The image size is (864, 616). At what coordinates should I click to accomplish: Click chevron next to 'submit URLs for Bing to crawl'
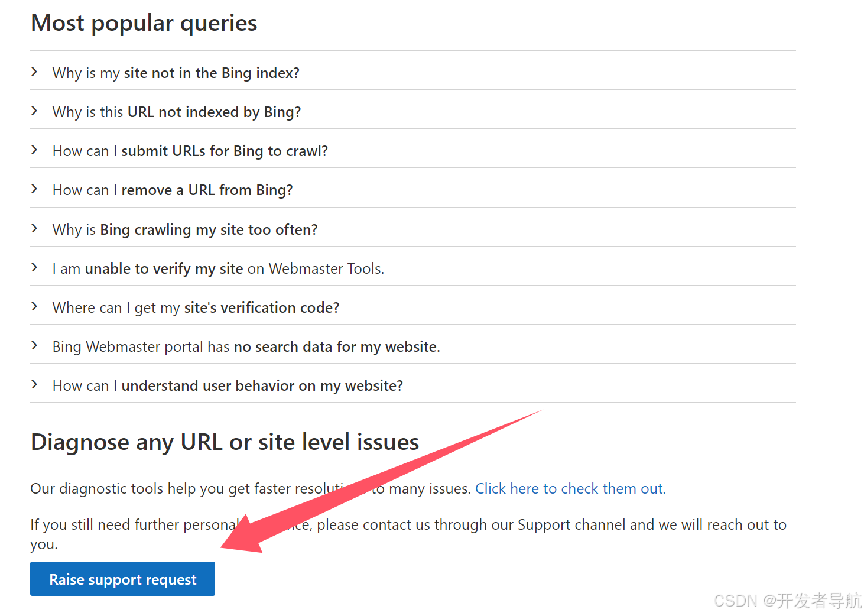35,150
